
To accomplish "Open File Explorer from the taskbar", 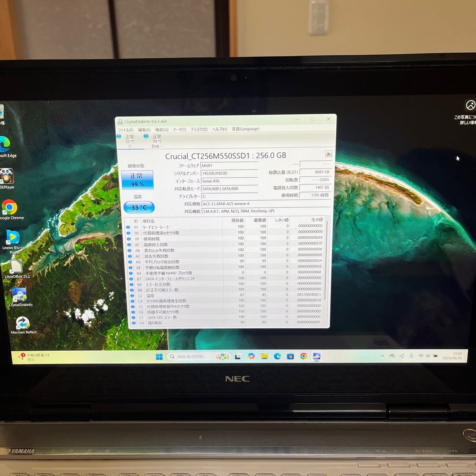I will (x=265, y=357).
